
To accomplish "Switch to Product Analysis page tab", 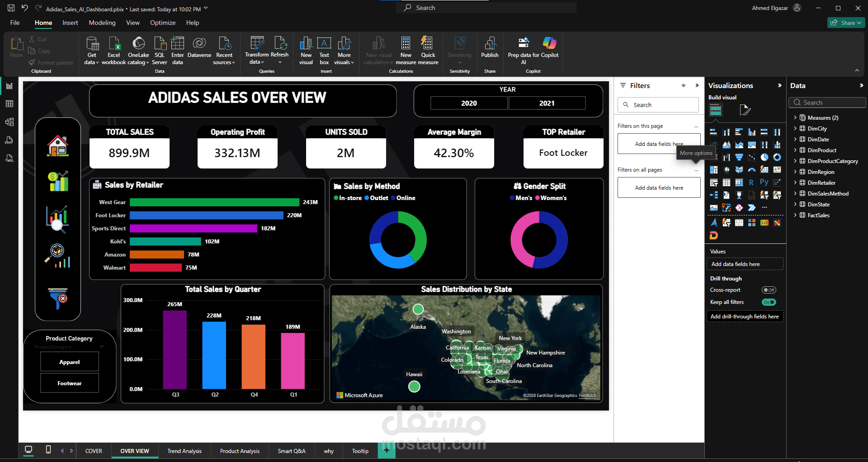I will [x=240, y=451].
